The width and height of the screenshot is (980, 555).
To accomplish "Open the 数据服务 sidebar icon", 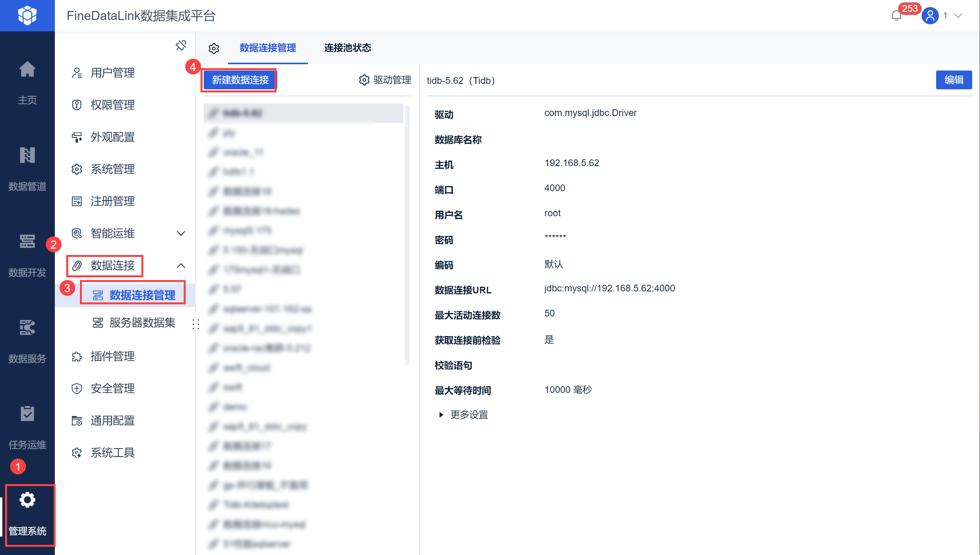I will click(27, 328).
